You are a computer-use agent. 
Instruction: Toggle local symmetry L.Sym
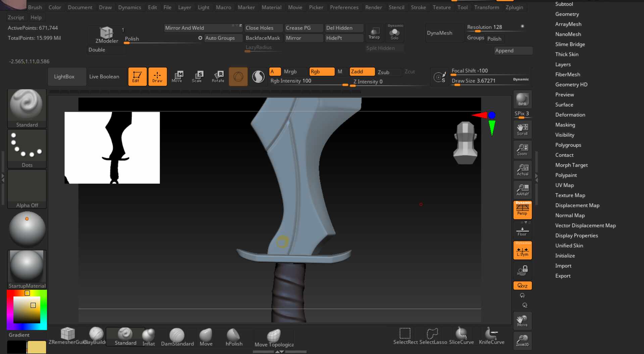click(522, 251)
